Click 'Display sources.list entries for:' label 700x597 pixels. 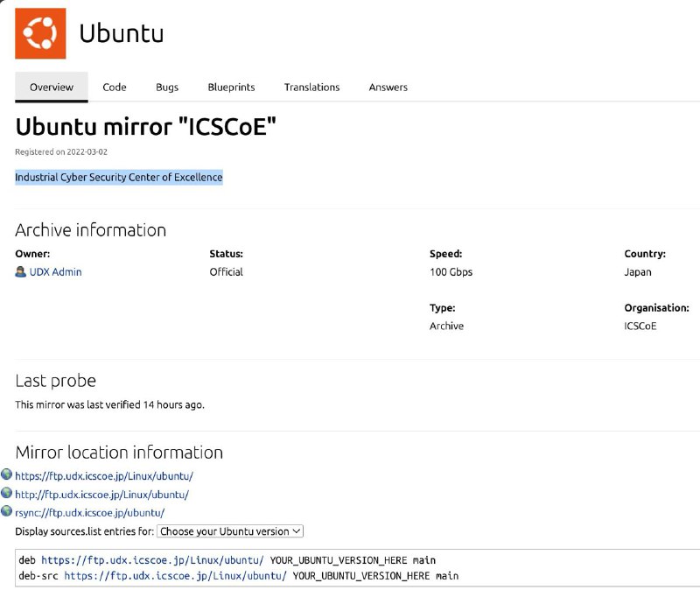click(x=84, y=531)
